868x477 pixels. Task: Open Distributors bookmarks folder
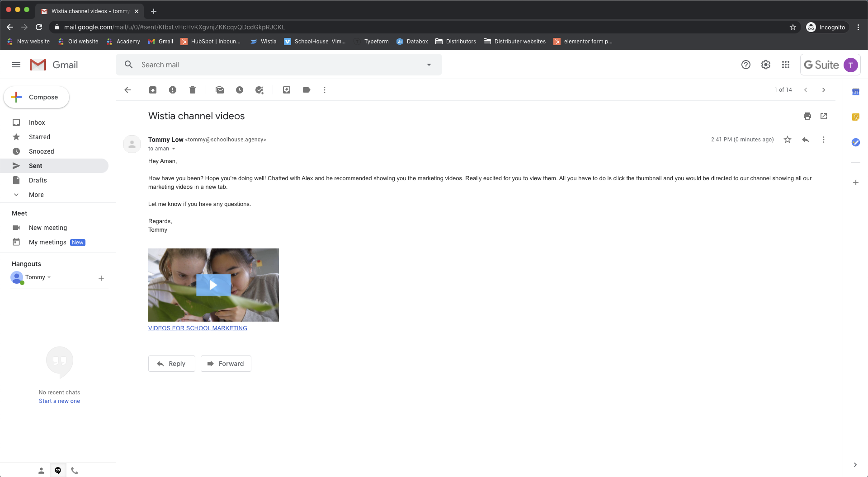456,42
